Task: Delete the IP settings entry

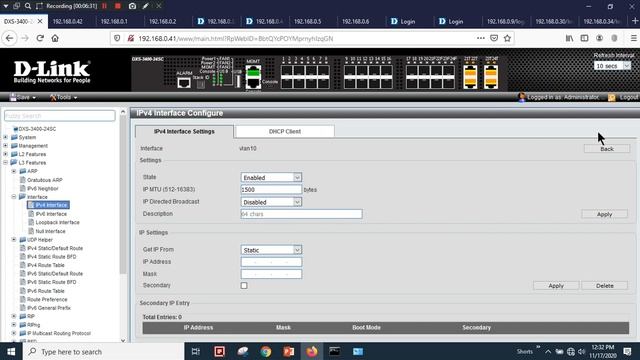Action: point(604,286)
